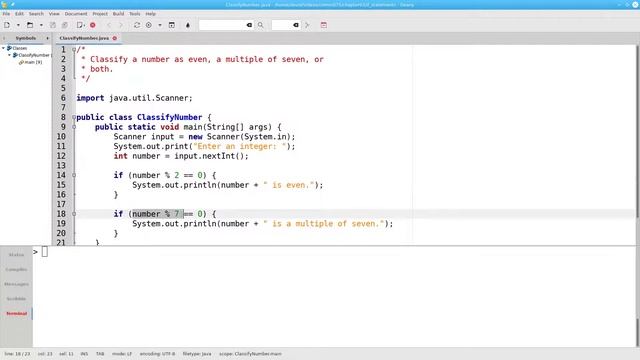Fold the main method at line 9
The height and width of the screenshot is (360, 640).
(74, 127)
